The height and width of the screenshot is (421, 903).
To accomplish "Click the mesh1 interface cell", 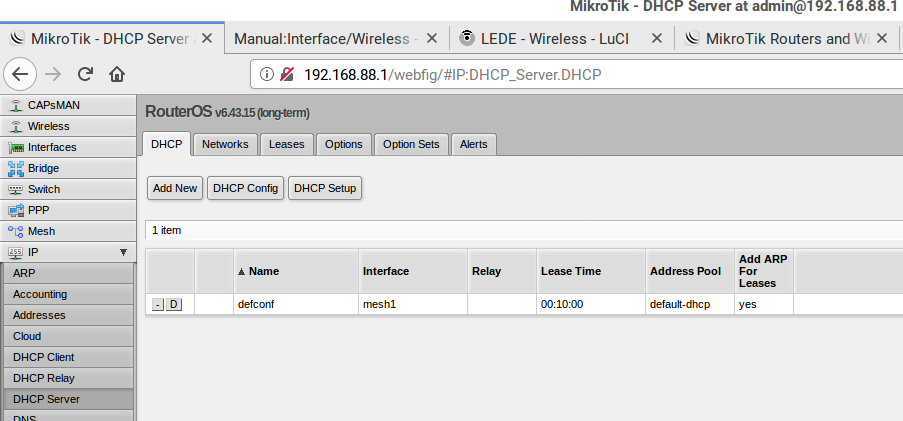I will (x=413, y=305).
